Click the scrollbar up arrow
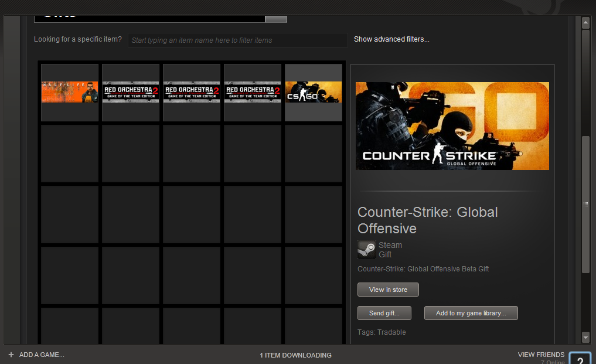 click(x=585, y=23)
